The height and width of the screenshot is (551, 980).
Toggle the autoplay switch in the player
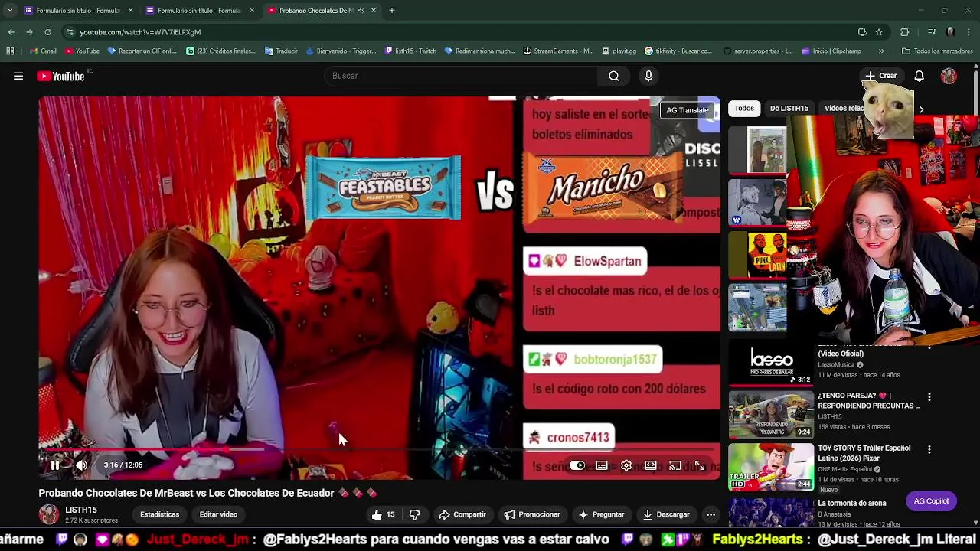[x=577, y=465]
